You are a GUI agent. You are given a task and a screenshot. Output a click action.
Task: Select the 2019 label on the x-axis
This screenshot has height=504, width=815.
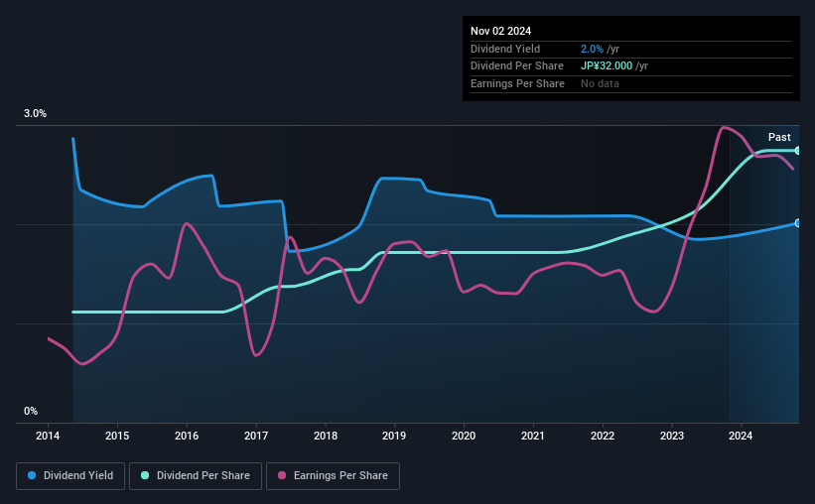[394, 436]
